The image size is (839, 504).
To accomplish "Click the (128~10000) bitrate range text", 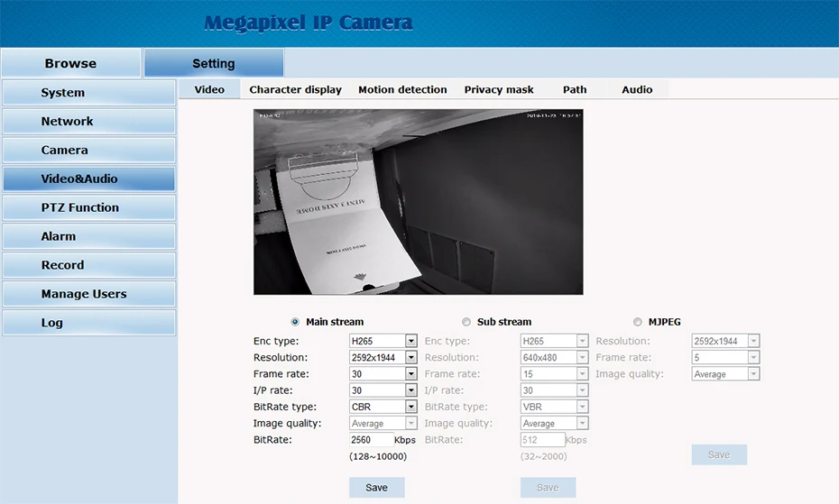I will click(378, 456).
